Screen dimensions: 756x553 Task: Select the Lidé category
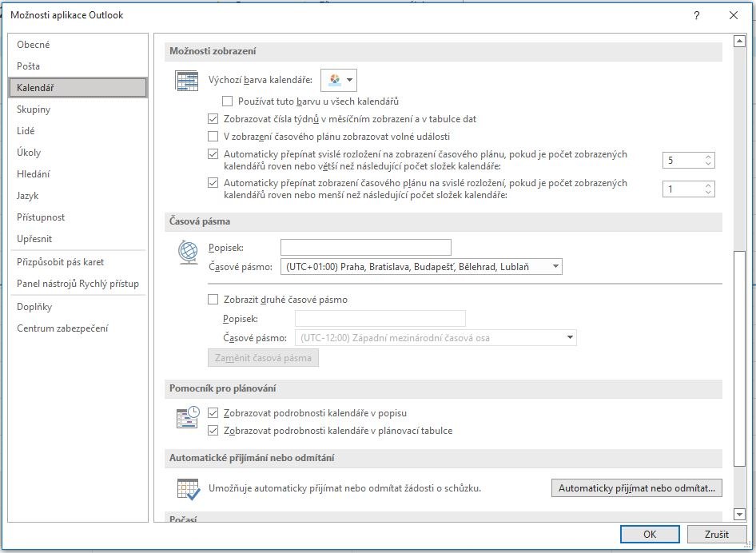pyautogui.click(x=78, y=131)
